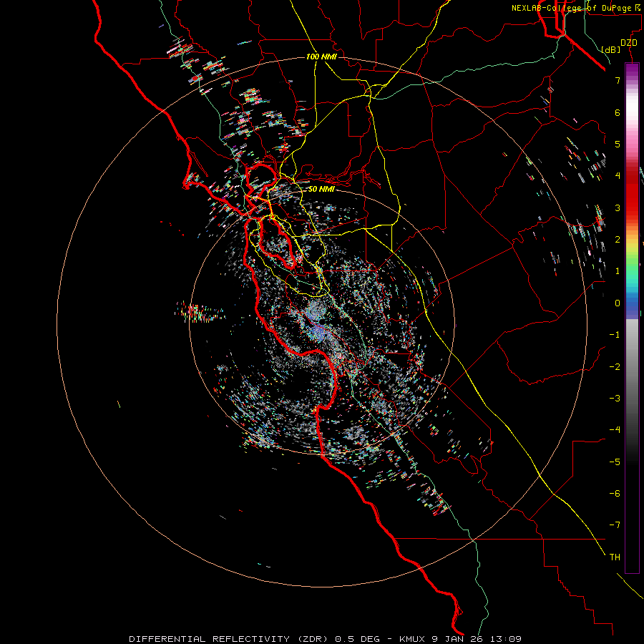This screenshot has width=644, height=644.
Task: Click the 2 value on the dB scale
Action: tap(618, 240)
